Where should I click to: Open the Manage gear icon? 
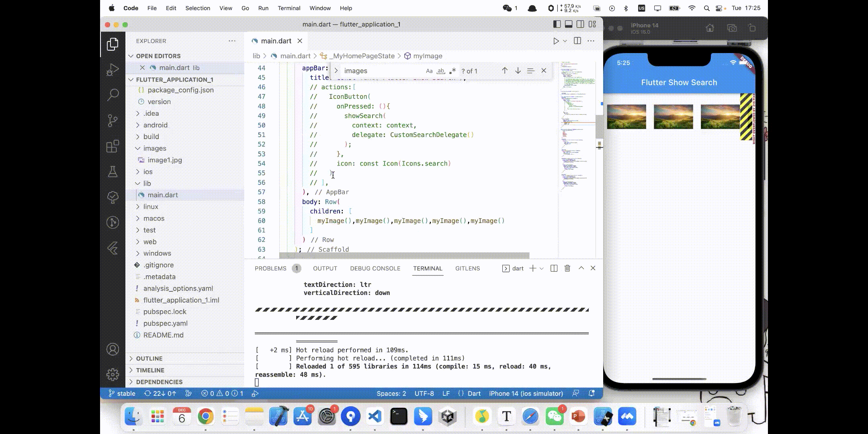[113, 375]
